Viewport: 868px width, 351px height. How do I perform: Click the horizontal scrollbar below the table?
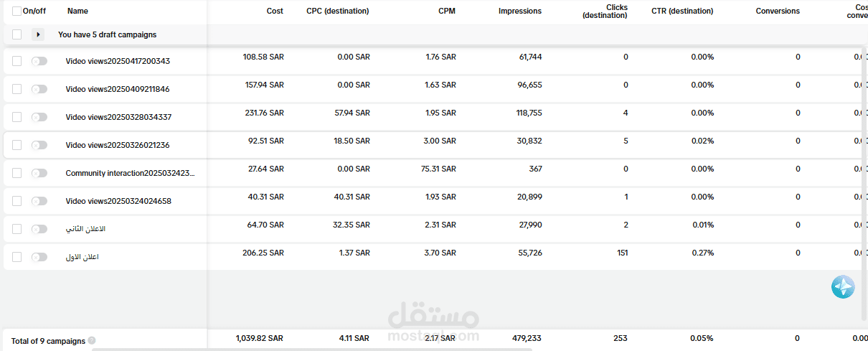(x=312, y=349)
